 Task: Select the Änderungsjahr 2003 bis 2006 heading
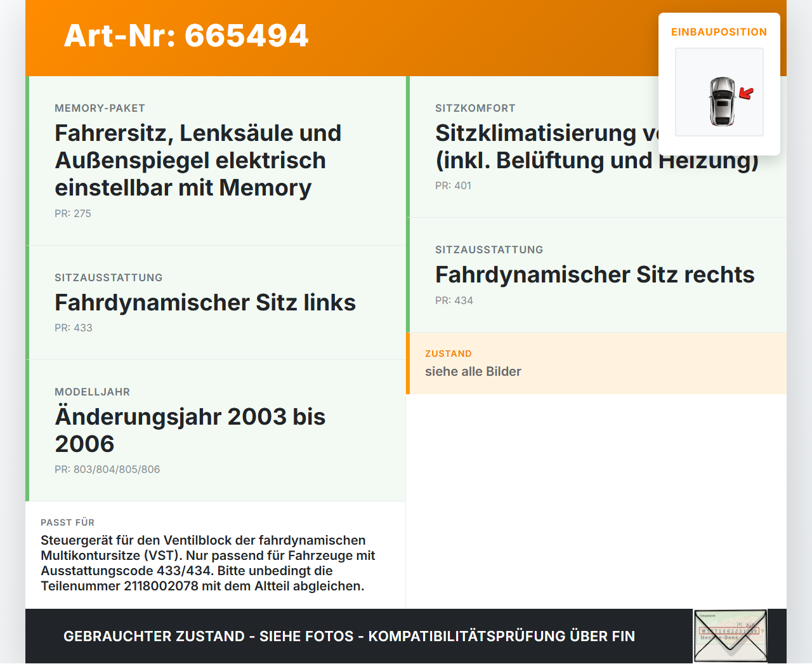pyautogui.click(x=190, y=430)
